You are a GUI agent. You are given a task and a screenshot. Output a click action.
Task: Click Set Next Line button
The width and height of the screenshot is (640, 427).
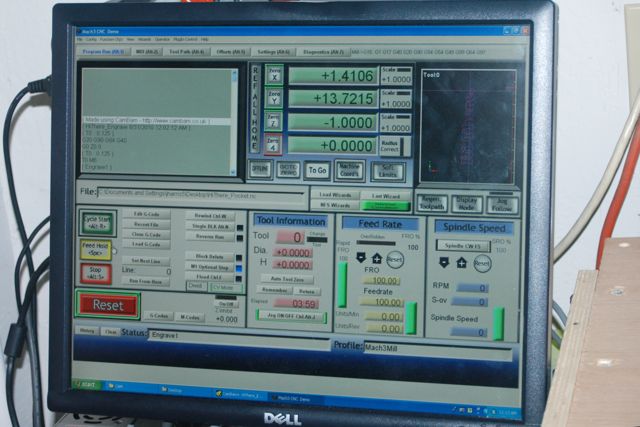coord(146,260)
